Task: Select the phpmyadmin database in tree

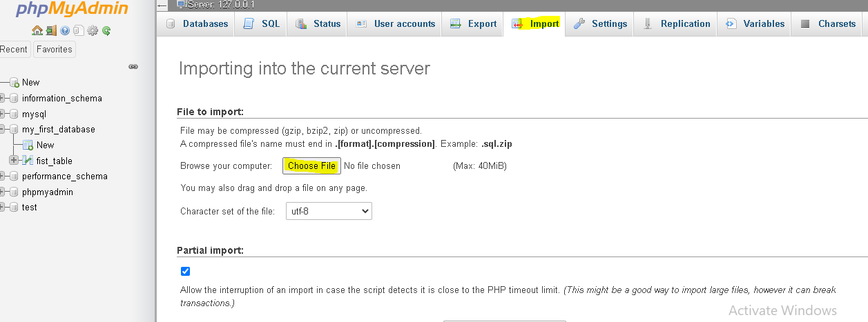Action: click(x=47, y=192)
